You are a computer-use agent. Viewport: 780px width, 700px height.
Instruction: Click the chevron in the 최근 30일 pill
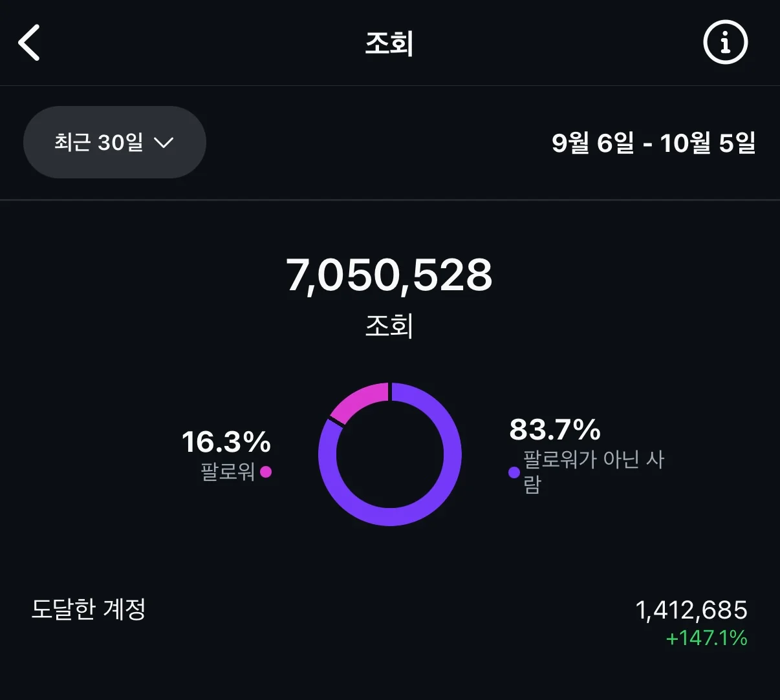164,142
